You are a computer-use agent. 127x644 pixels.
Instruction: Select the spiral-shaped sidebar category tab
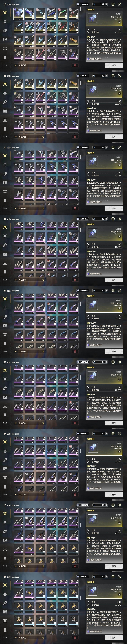click(5, 39)
